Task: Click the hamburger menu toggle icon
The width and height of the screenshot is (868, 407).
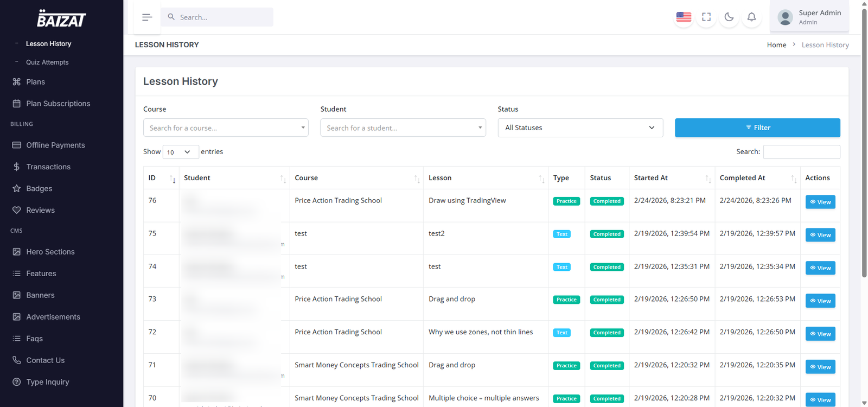Action: (147, 17)
